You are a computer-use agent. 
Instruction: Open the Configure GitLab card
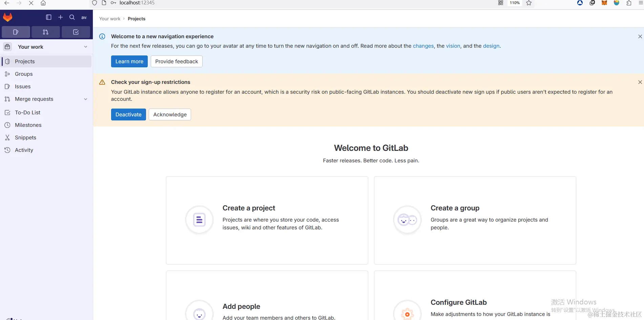click(x=475, y=296)
